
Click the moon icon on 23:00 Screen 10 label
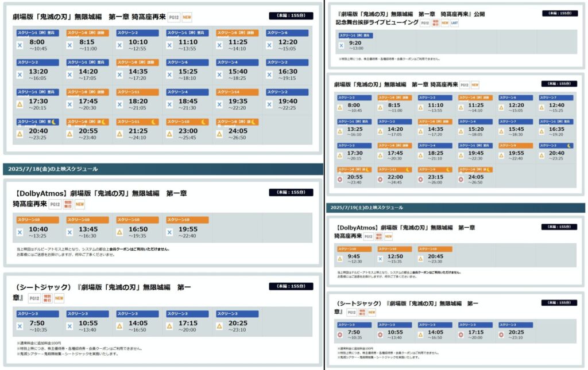(203, 122)
